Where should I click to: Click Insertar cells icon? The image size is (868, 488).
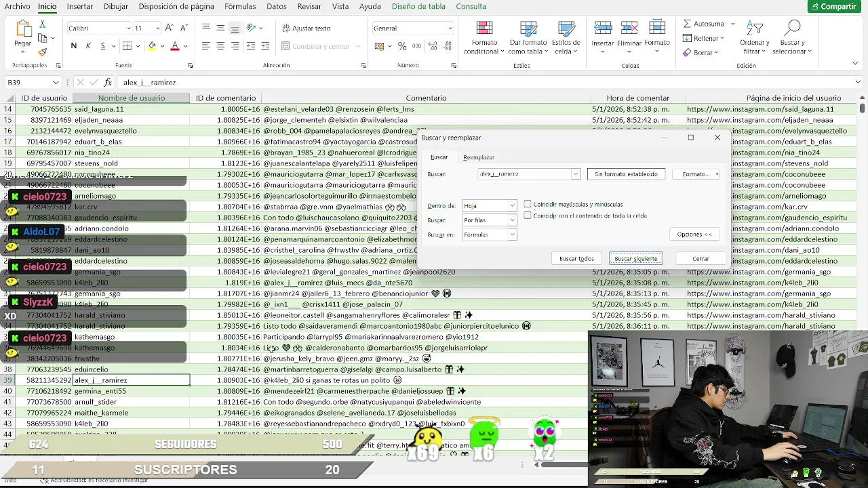coord(602,28)
